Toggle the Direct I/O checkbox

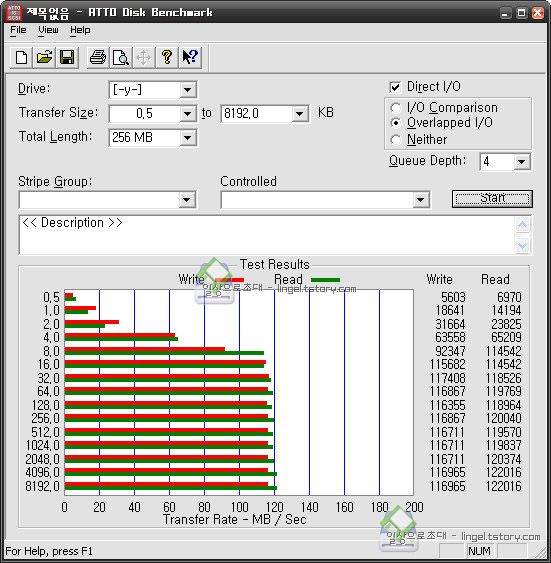[x=395, y=87]
